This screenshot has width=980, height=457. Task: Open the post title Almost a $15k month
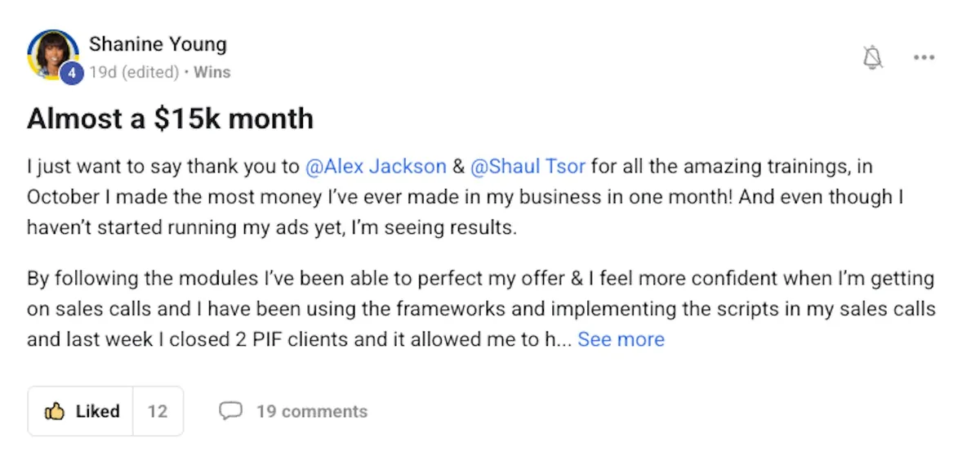(x=170, y=119)
